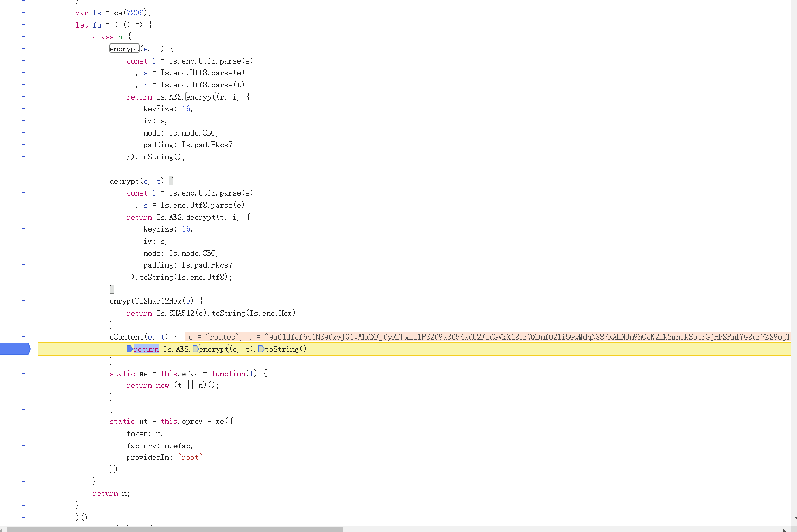
Task: Click the 'class n {' declaration
Action: click(112, 37)
